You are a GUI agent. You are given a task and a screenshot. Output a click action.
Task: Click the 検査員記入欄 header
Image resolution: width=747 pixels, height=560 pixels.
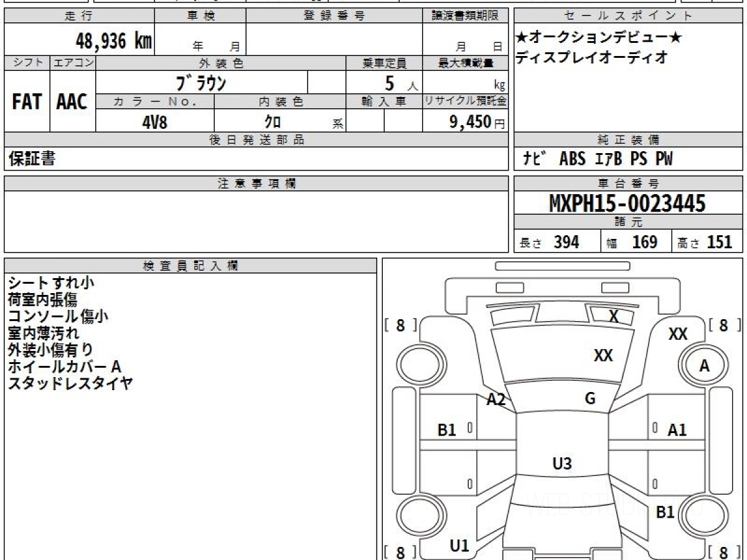[190, 266]
